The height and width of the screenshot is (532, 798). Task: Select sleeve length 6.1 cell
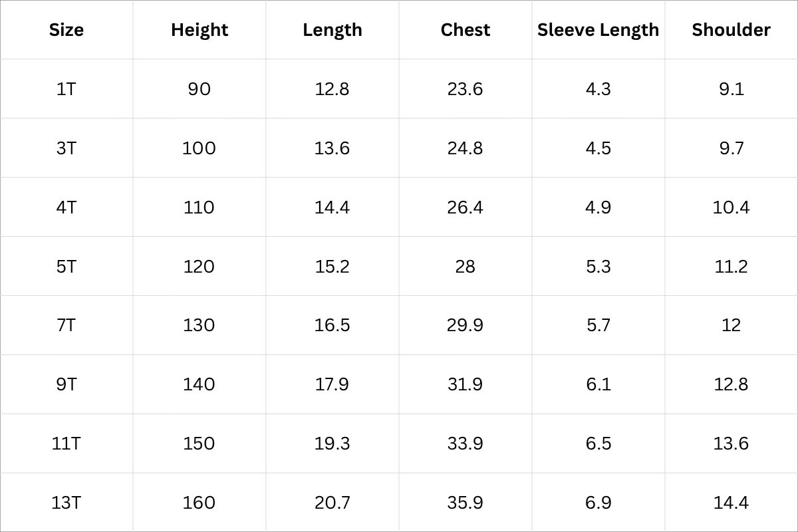tap(598, 384)
